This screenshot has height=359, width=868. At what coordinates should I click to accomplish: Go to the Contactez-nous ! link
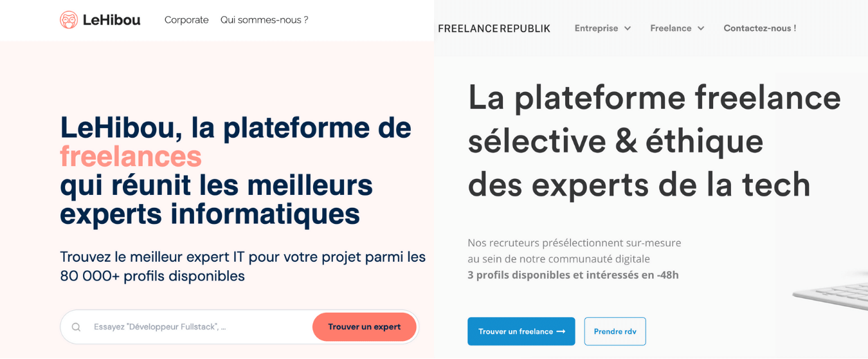(759, 28)
